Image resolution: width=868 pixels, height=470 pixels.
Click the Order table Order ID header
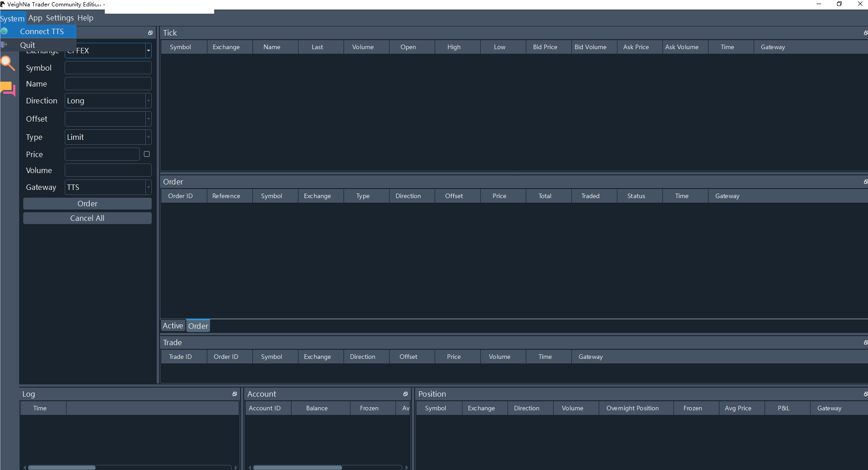[x=184, y=196]
